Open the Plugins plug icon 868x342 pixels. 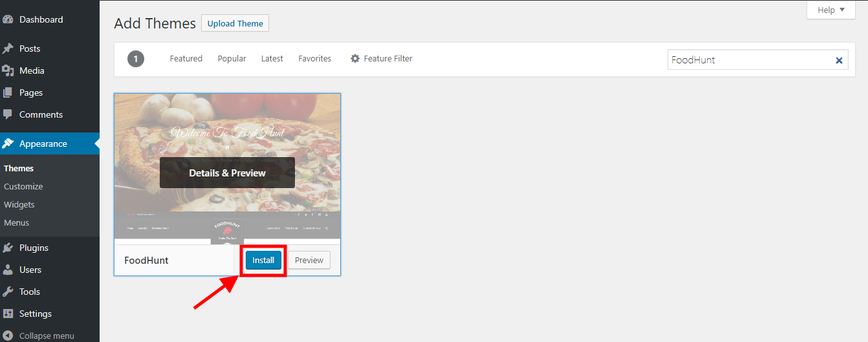click(x=8, y=248)
